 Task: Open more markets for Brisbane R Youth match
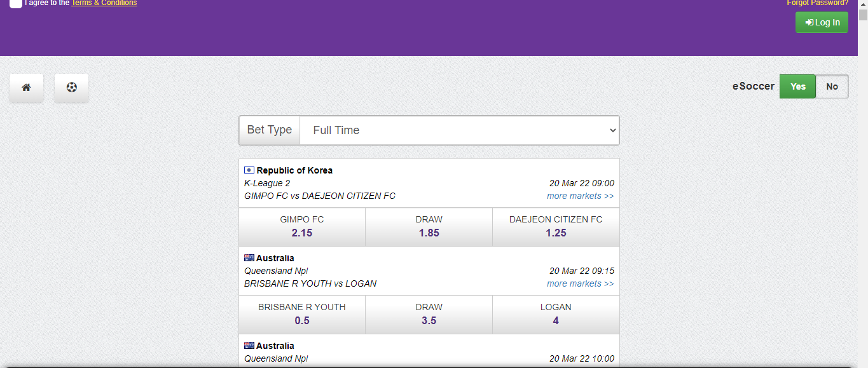click(x=580, y=283)
